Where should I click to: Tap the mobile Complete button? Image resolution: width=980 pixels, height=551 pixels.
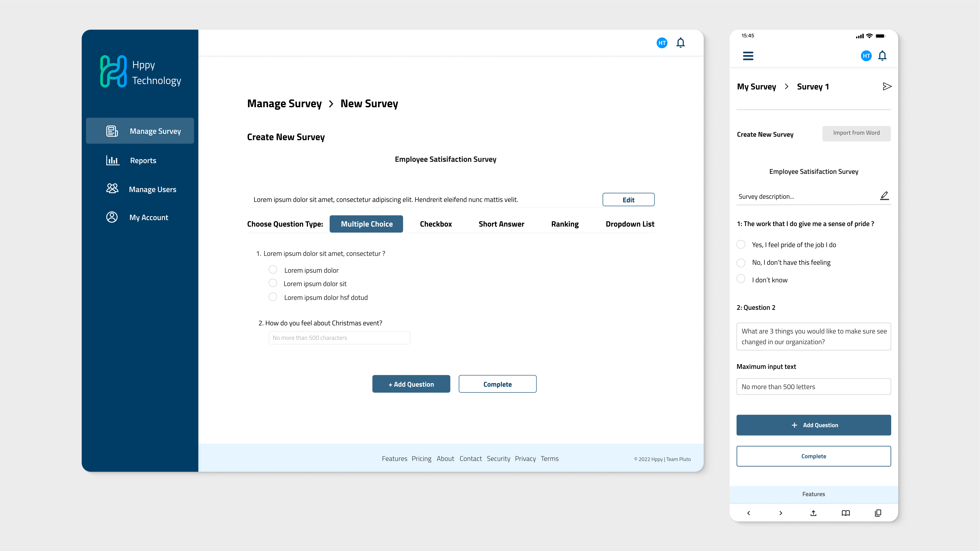814,456
